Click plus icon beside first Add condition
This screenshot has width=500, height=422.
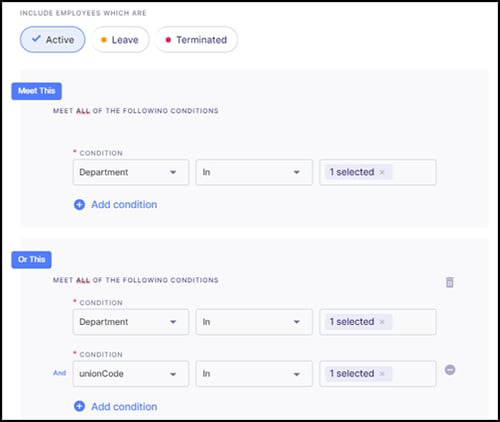point(79,204)
